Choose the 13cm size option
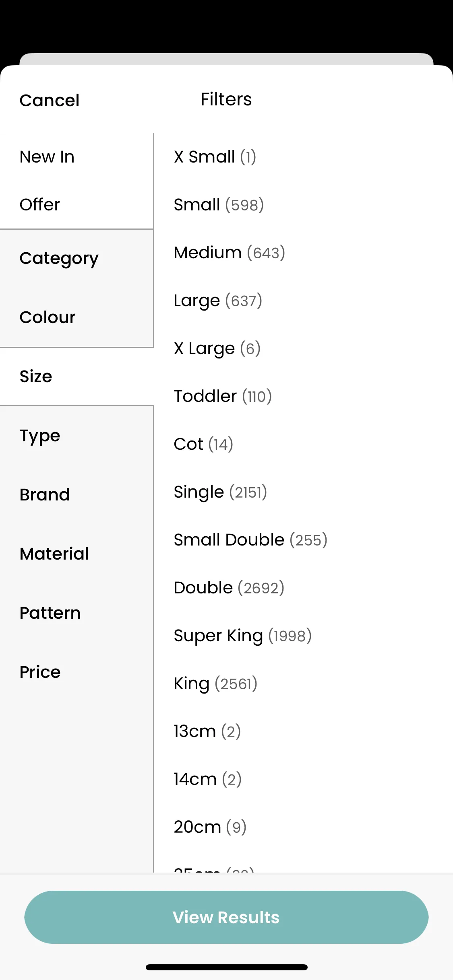 [304, 731]
